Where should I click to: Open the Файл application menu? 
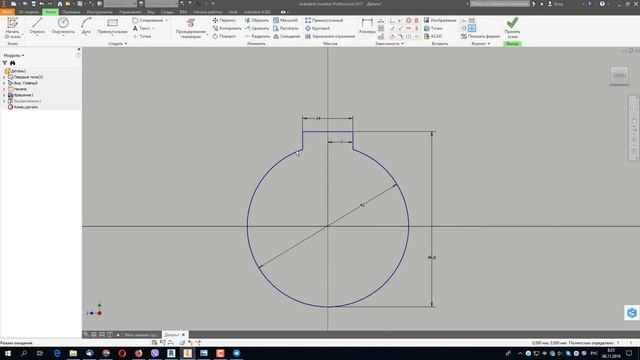tap(7, 12)
